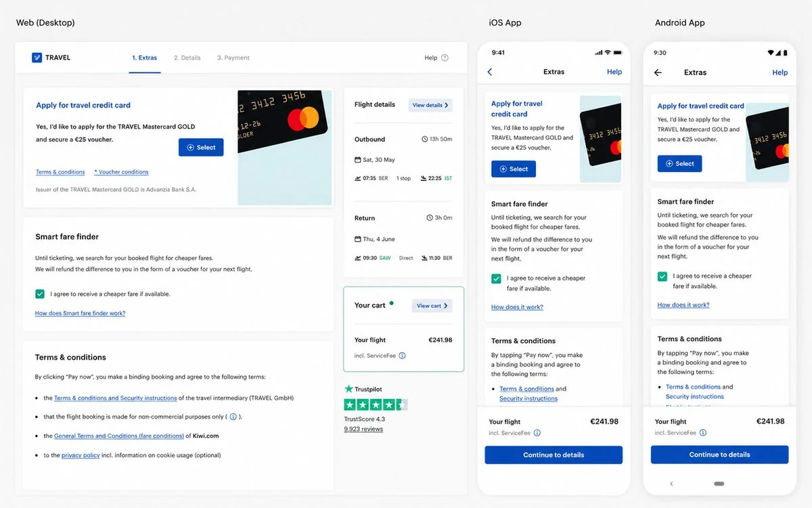Click the green dot next to Your cart
The width and height of the screenshot is (812, 508).
click(391, 303)
